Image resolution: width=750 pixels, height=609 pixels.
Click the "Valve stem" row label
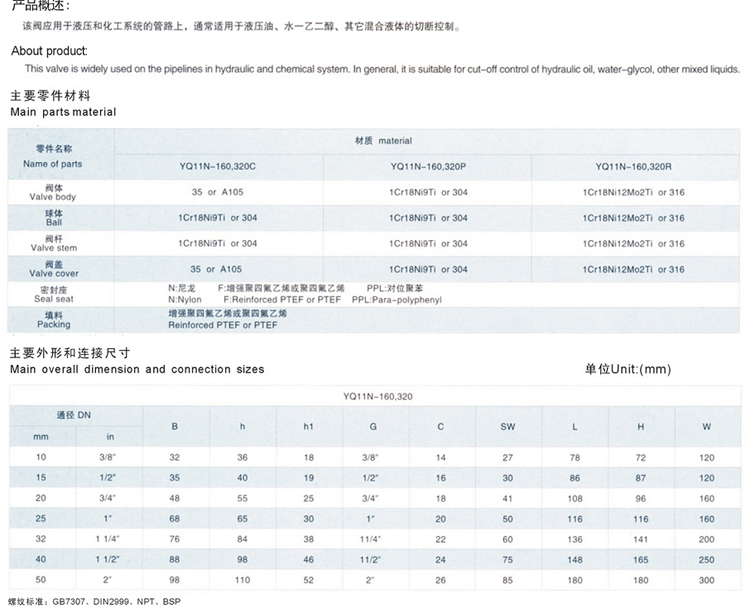54,248
